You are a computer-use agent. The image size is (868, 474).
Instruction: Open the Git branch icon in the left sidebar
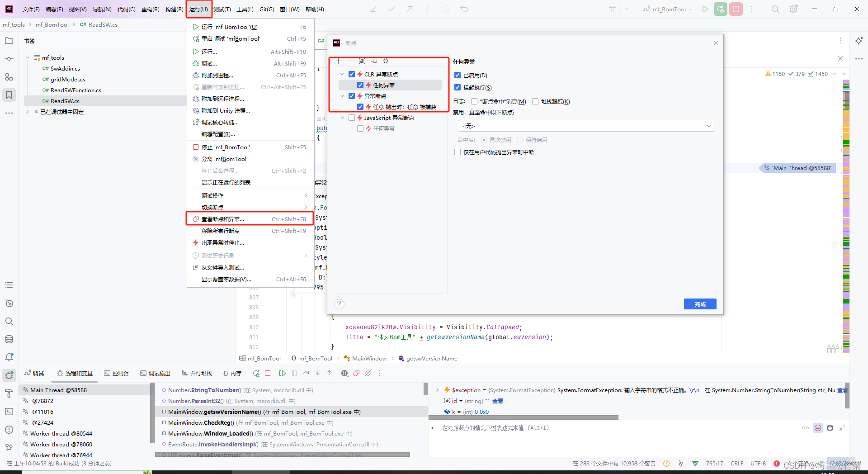pyautogui.click(x=9, y=448)
